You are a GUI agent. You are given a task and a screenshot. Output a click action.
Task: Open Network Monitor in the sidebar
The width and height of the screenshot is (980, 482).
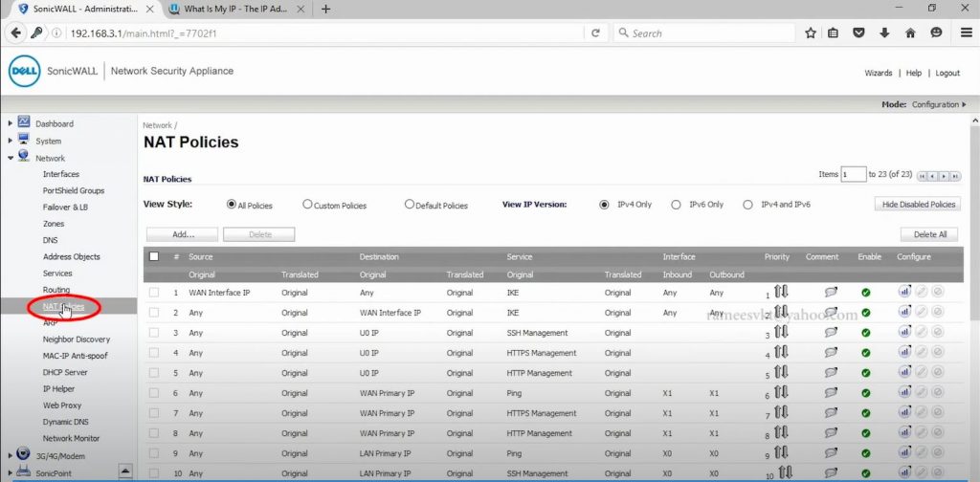click(x=71, y=438)
